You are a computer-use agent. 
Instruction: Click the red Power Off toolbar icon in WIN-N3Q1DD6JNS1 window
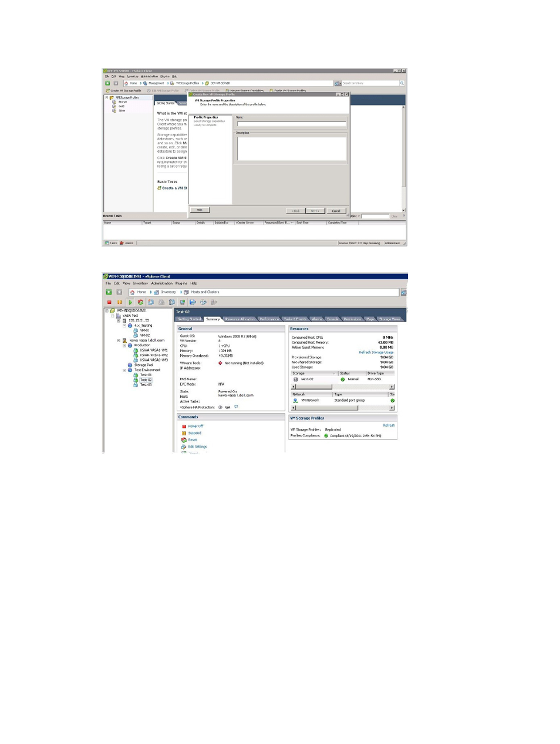109,302
